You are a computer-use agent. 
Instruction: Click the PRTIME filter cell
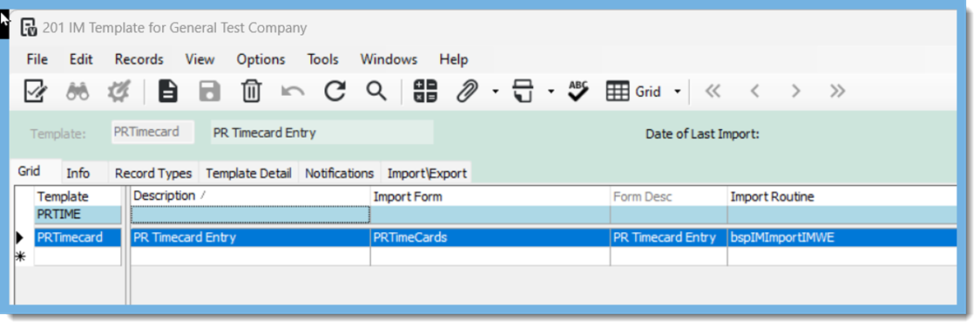point(78,215)
